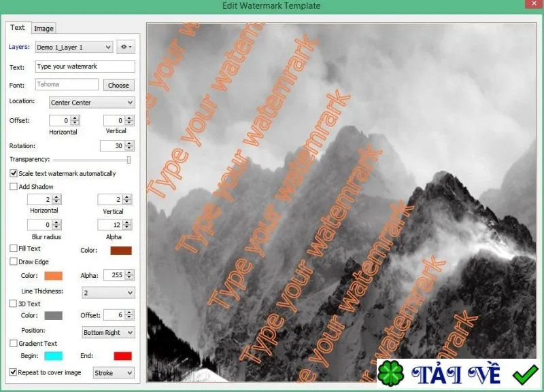The width and height of the screenshot is (544, 392).
Task: Click the Rotation value field showing 30
Action: (x=112, y=146)
